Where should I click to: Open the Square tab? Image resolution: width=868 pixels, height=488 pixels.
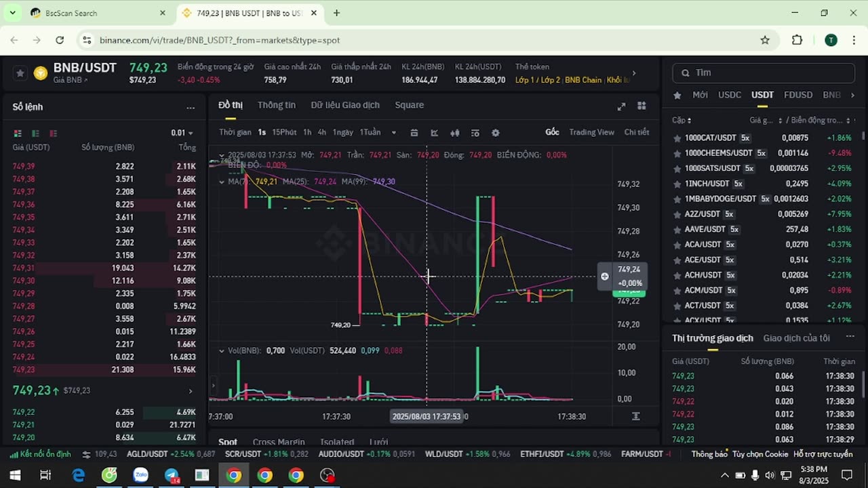[x=409, y=105]
